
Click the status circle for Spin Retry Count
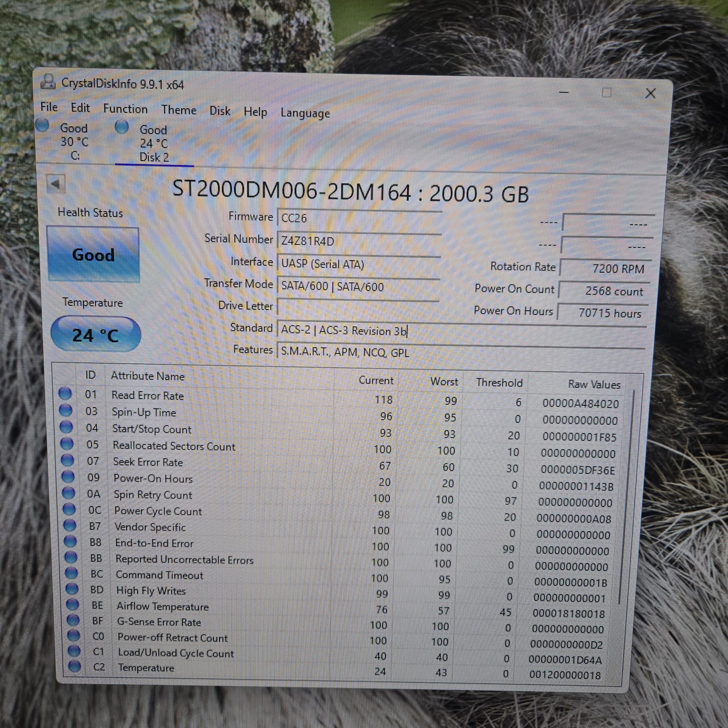(x=69, y=493)
